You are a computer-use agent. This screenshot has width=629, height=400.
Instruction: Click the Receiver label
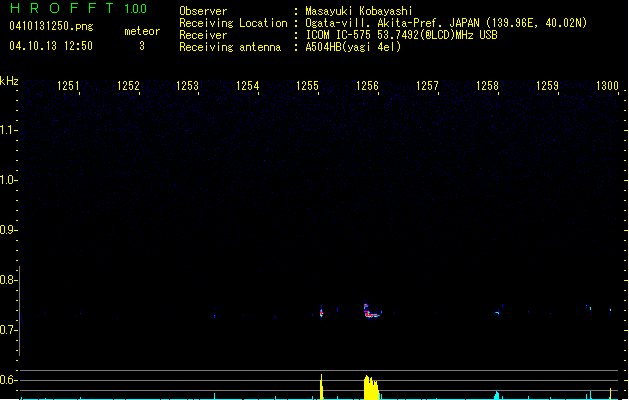203,35
